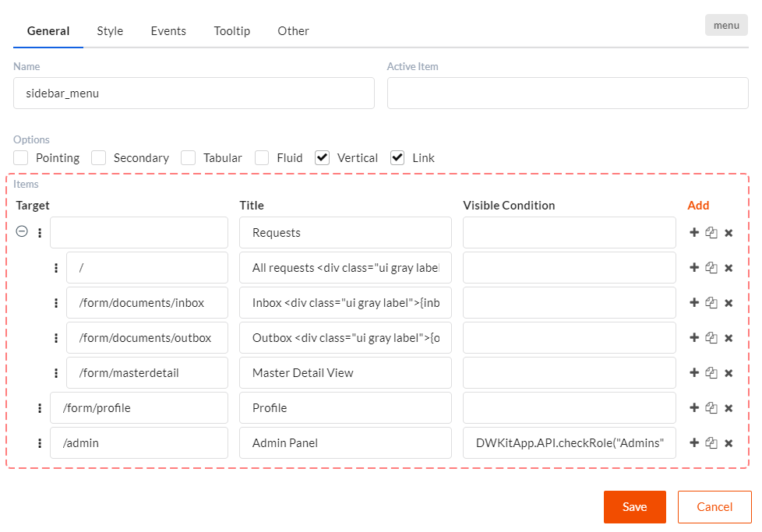
Task: Edit the All requests title field
Action: (345, 268)
